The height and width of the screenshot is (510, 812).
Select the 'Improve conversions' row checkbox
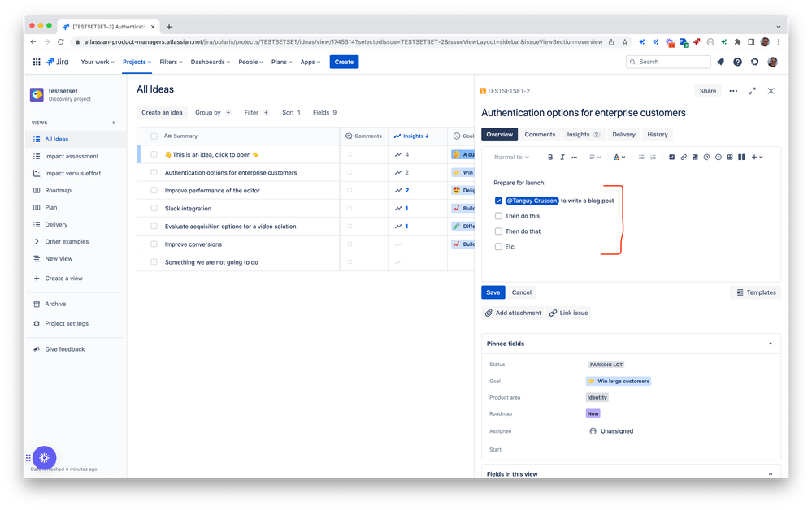(154, 244)
